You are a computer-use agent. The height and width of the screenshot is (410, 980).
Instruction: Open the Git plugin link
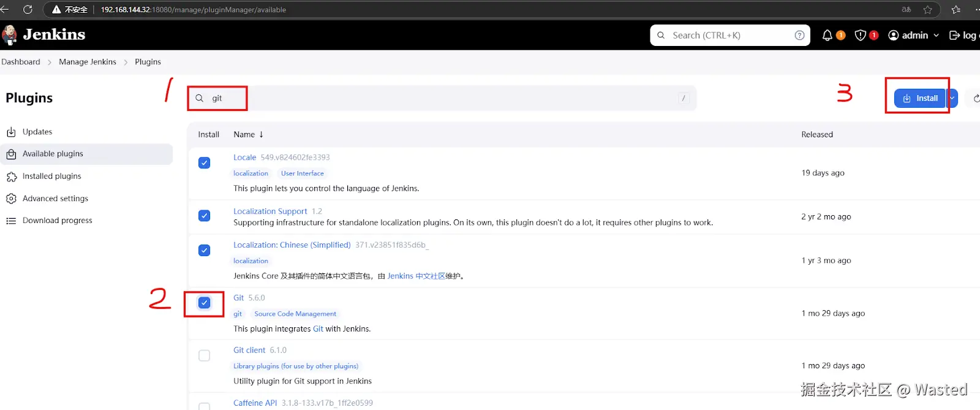pos(238,298)
